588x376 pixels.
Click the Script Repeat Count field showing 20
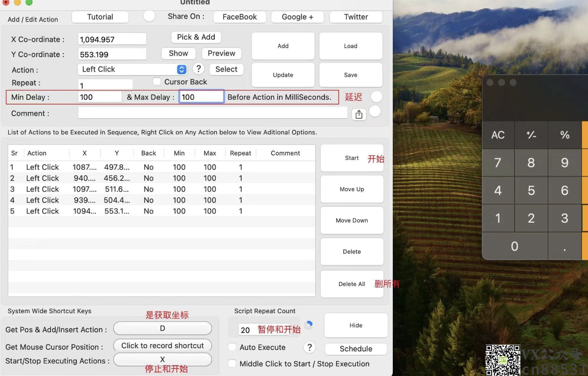pos(264,330)
